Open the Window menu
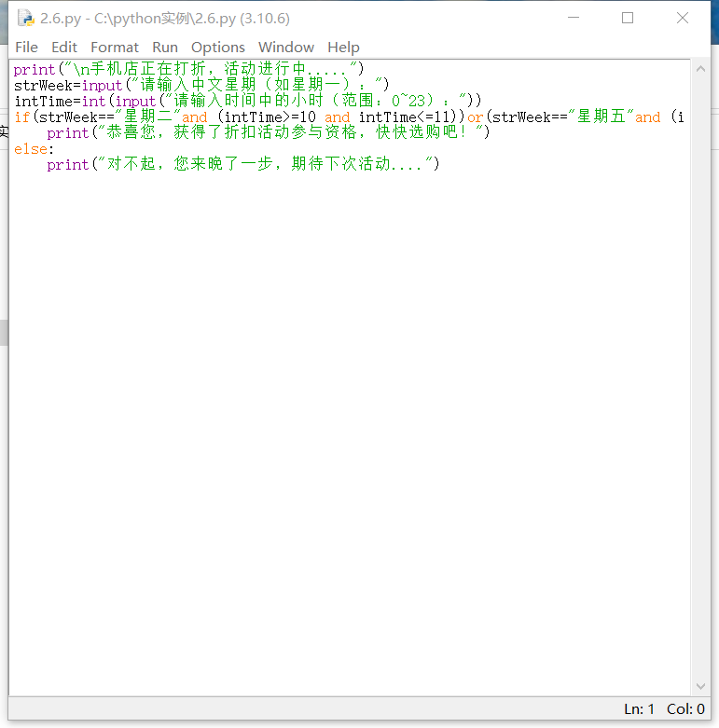 pos(286,47)
